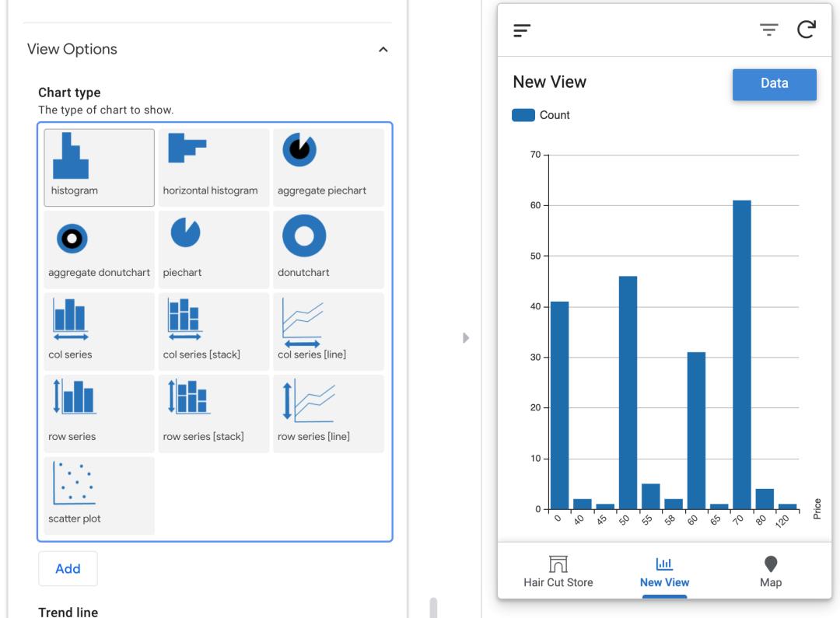840x618 pixels.
Task: Pick the row series chart type
Action: [x=99, y=414]
